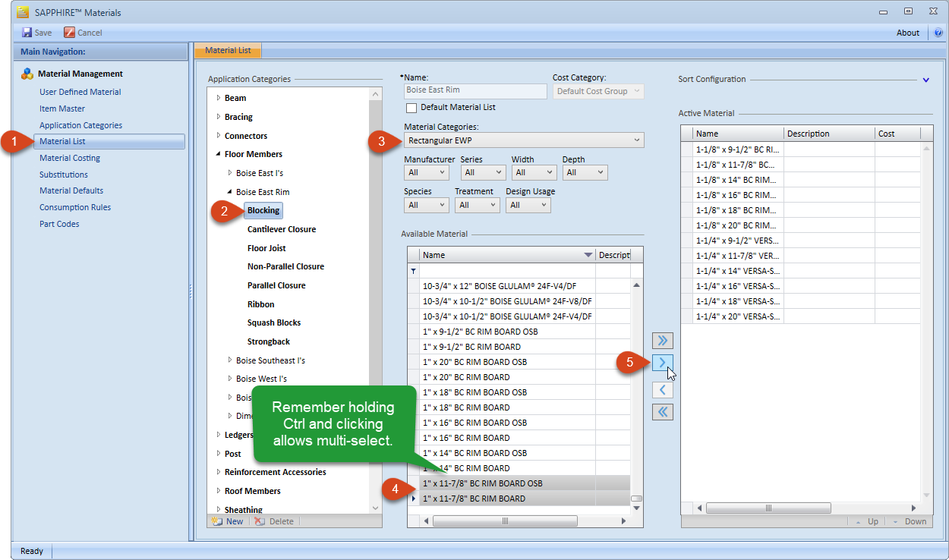Click the blue help question mark icon
Screen dimensions: 949x560
[938, 33]
